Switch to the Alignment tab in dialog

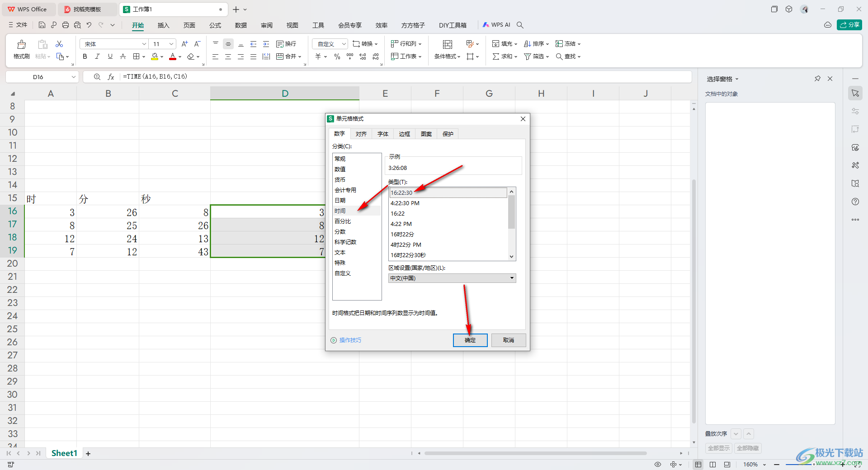click(361, 134)
